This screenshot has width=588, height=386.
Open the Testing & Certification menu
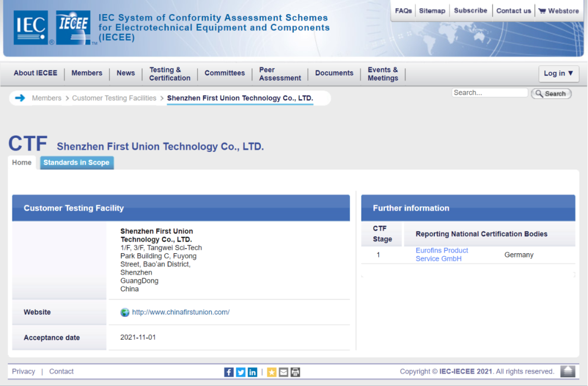[x=170, y=74]
